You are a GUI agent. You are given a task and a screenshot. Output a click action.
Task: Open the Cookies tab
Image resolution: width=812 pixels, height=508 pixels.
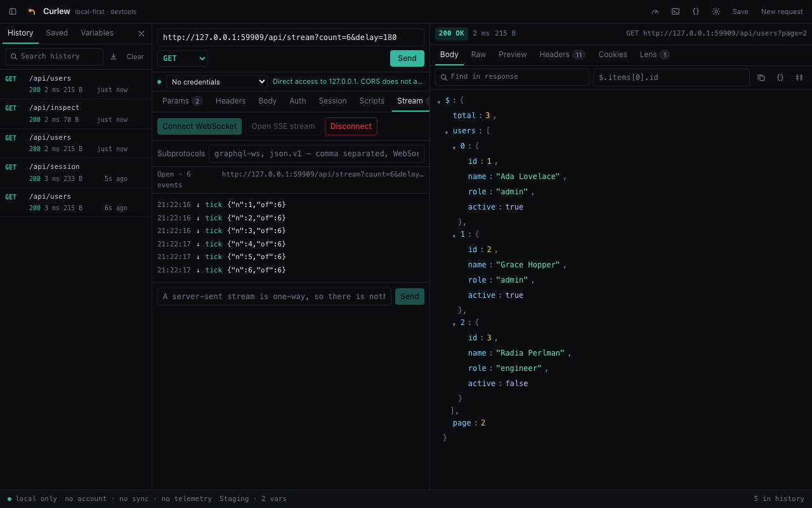[x=613, y=55]
